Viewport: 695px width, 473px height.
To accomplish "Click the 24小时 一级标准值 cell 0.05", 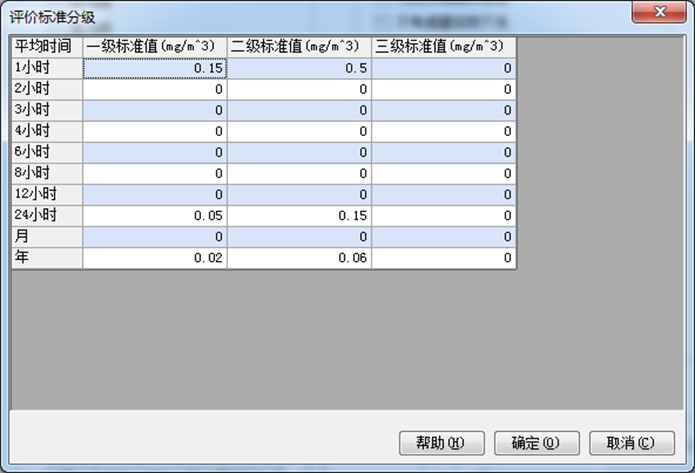I will pyautogui.click(x=155, y=215).
